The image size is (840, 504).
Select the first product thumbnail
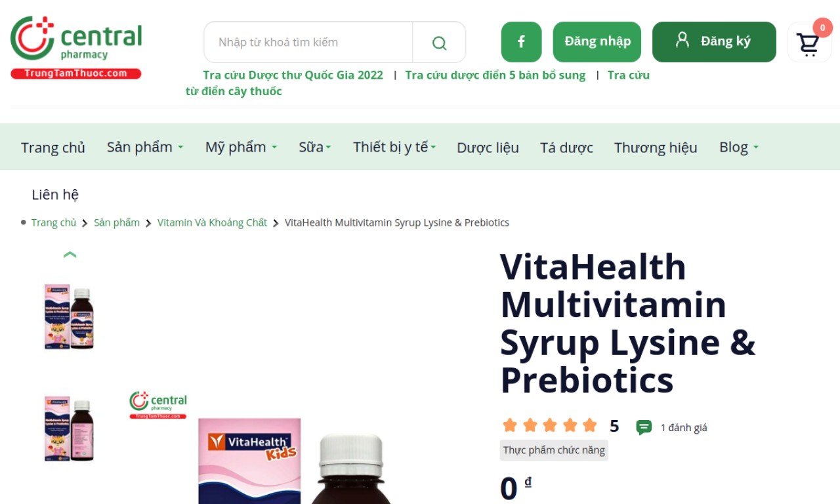tap(70, 316)
